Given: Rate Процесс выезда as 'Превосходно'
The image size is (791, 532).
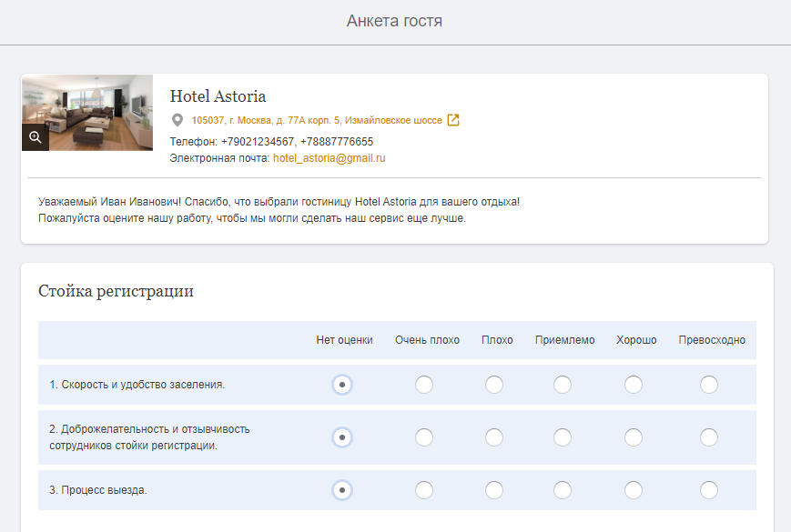Looking at the screenshot, I should pos(709,490).
